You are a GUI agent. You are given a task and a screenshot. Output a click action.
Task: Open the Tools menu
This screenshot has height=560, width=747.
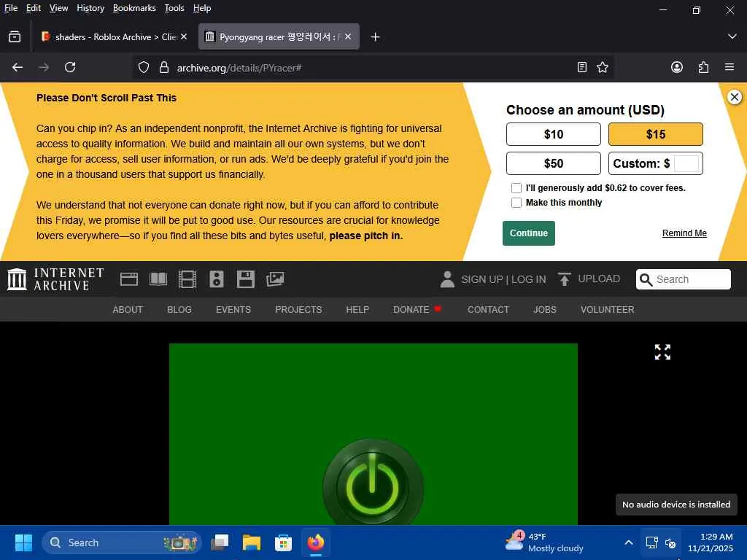coord(174,8)
